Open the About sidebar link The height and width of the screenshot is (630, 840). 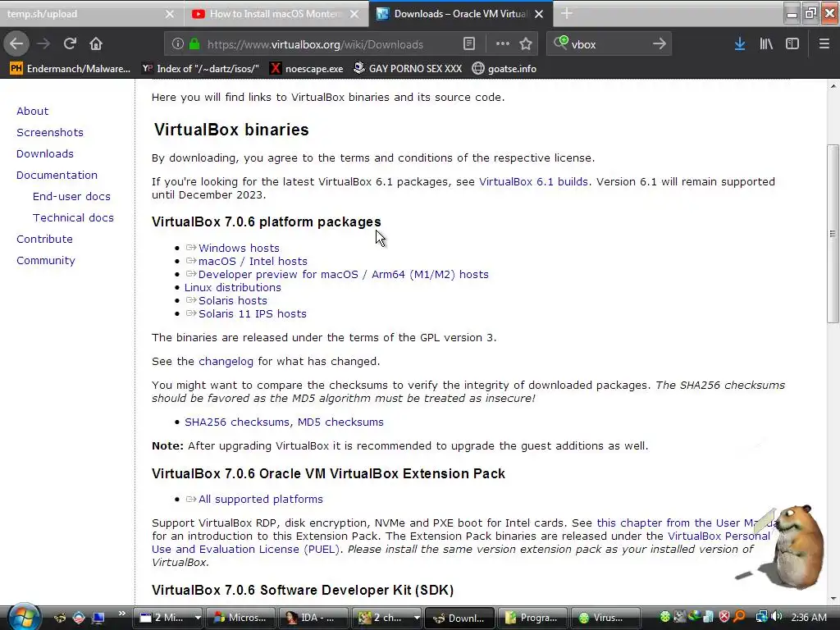click(33, 111)
